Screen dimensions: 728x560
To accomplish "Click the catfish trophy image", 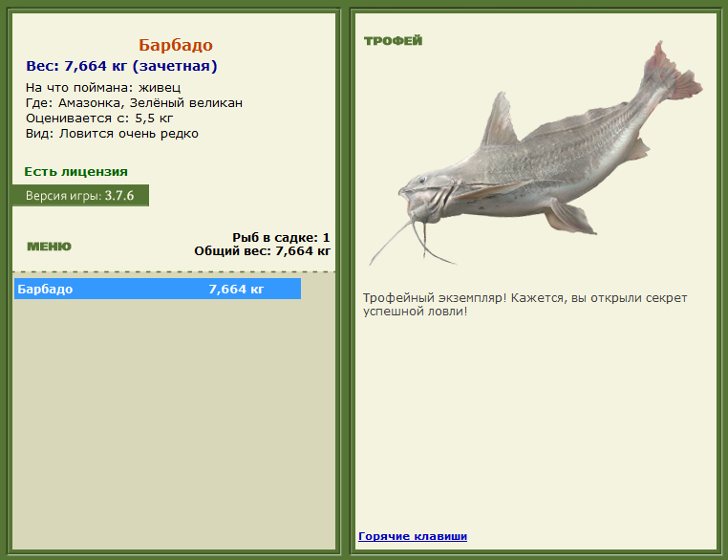I will click(536, 153).
